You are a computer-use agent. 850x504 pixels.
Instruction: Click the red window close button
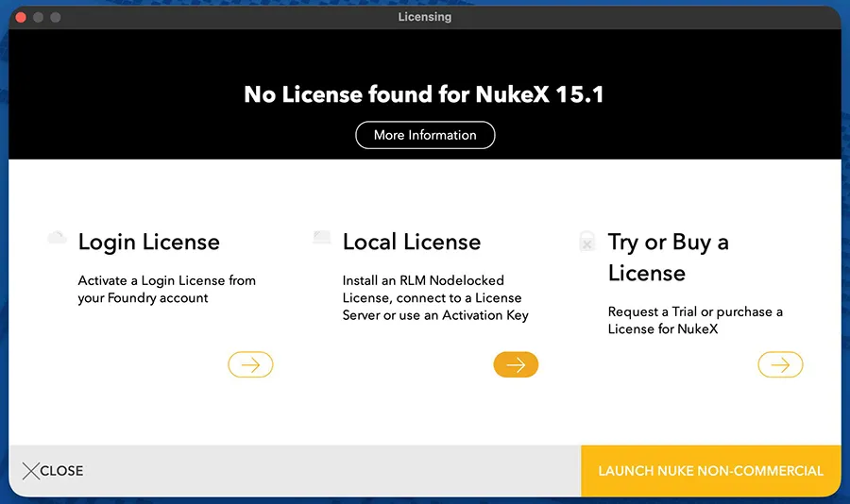point(21,17)
